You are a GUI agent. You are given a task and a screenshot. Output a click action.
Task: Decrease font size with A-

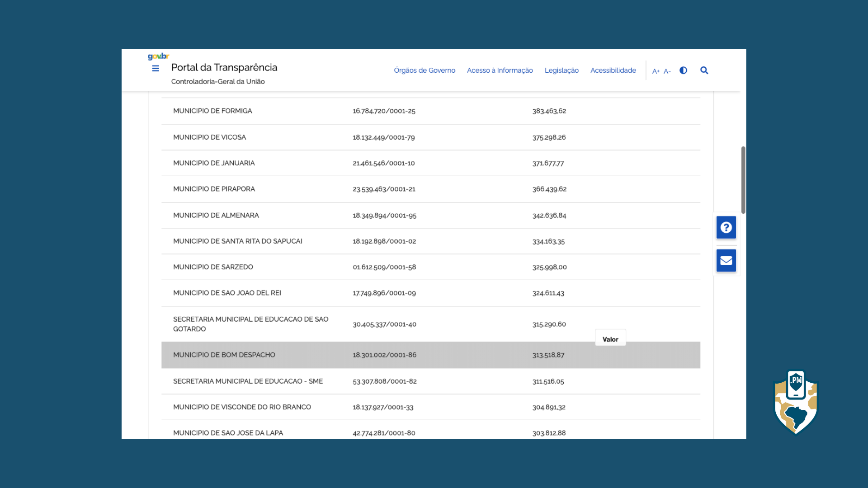point(667,71)
